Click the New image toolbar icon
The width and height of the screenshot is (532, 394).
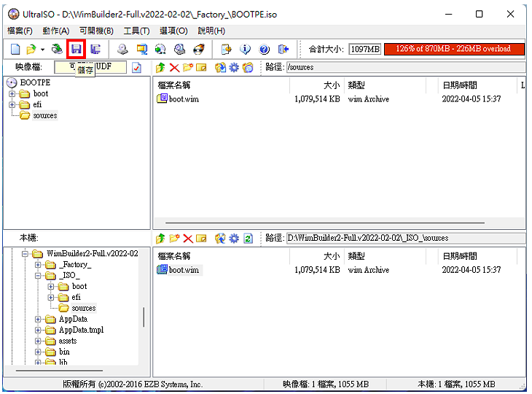pyautogui.click(x=15, y=50)
